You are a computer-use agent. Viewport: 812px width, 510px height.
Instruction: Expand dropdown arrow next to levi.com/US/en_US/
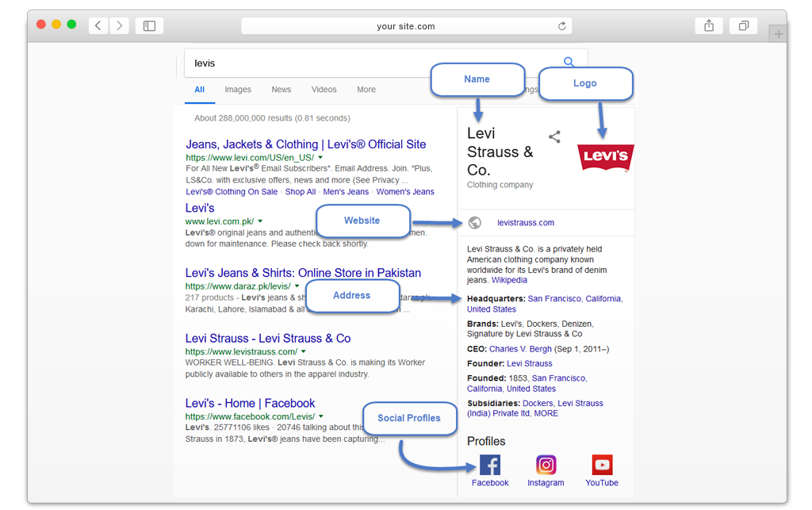pos(320,157)
